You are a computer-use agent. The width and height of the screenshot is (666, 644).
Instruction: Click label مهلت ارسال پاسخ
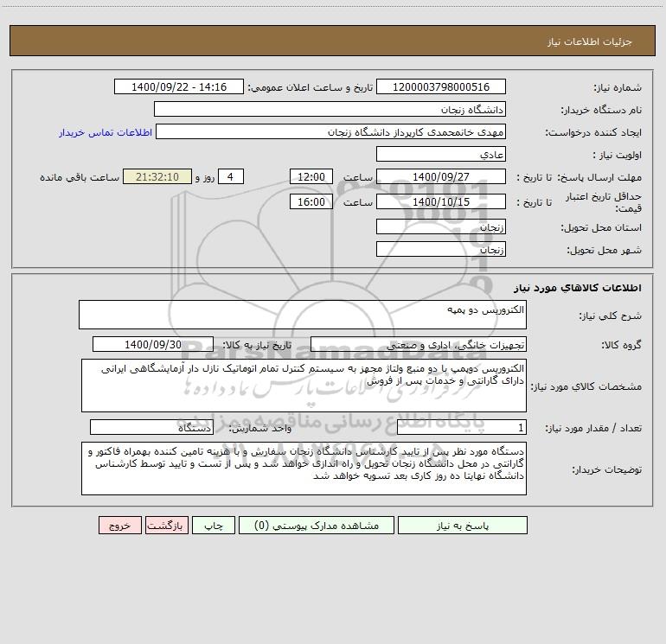pos(599,177)
